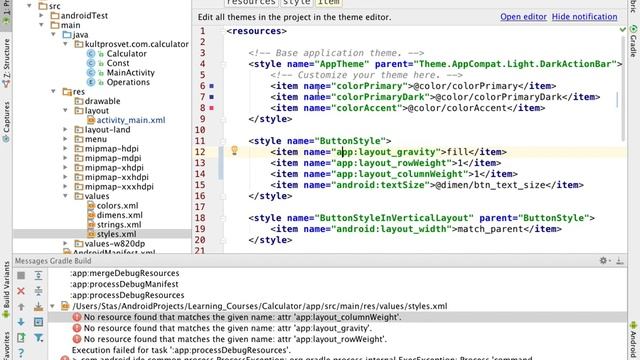Click the Calculator class icon
The image size is (640, 360).
tap(91, 53)
